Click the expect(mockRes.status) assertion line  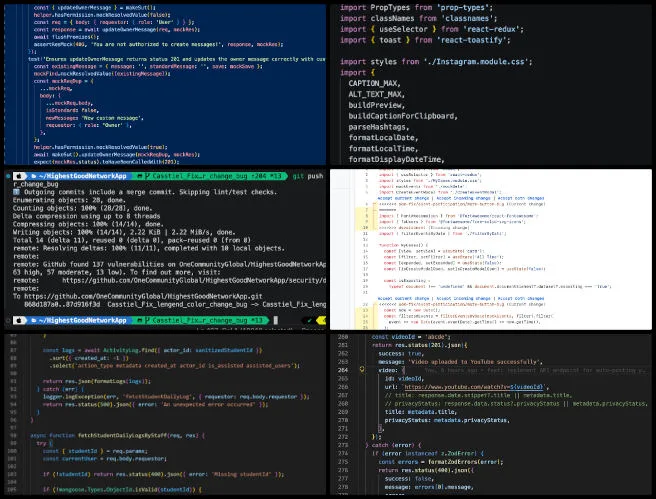[x=106, y=161]
